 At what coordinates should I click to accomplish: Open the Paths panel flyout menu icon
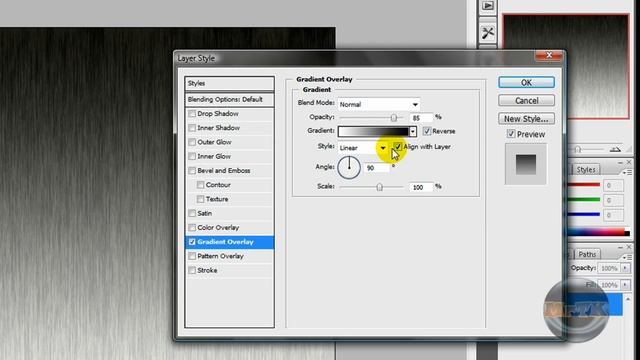coord(627,258)
